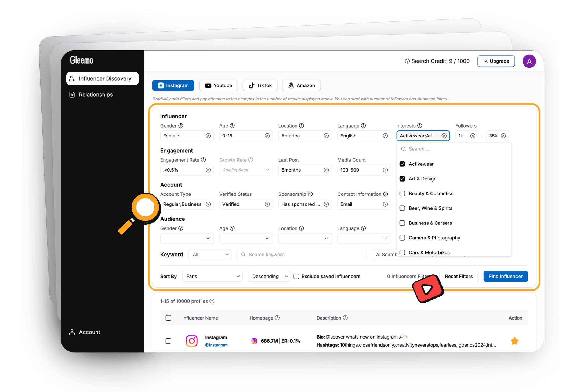This screenshot has height=392, width=580.
Task: Clear the Last Post 6months filter
Action: click(326, 170)
